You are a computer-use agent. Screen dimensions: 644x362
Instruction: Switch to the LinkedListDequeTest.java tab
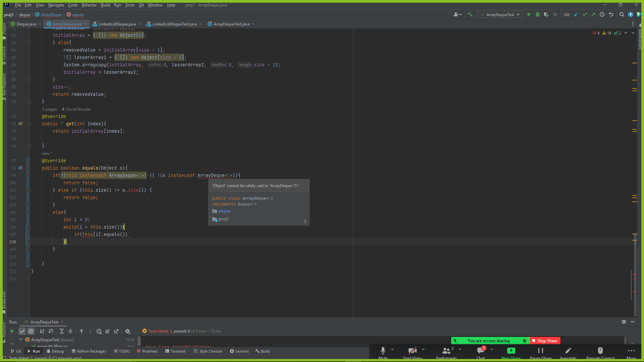click(174, 24)
